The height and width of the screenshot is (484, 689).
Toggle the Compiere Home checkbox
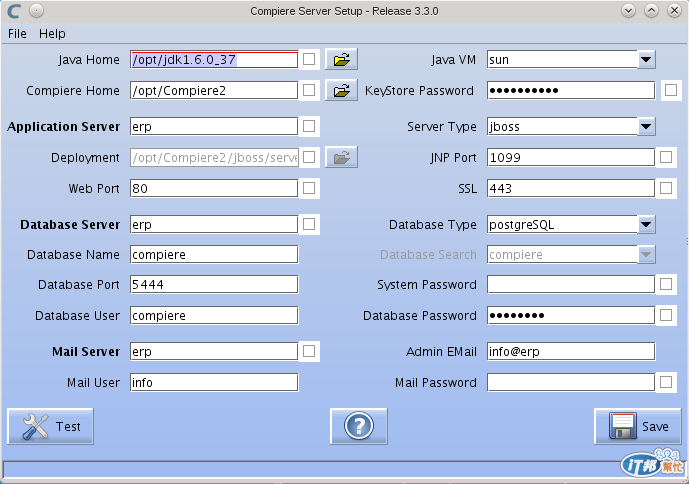pyautogui.click(x=309, y=91)
